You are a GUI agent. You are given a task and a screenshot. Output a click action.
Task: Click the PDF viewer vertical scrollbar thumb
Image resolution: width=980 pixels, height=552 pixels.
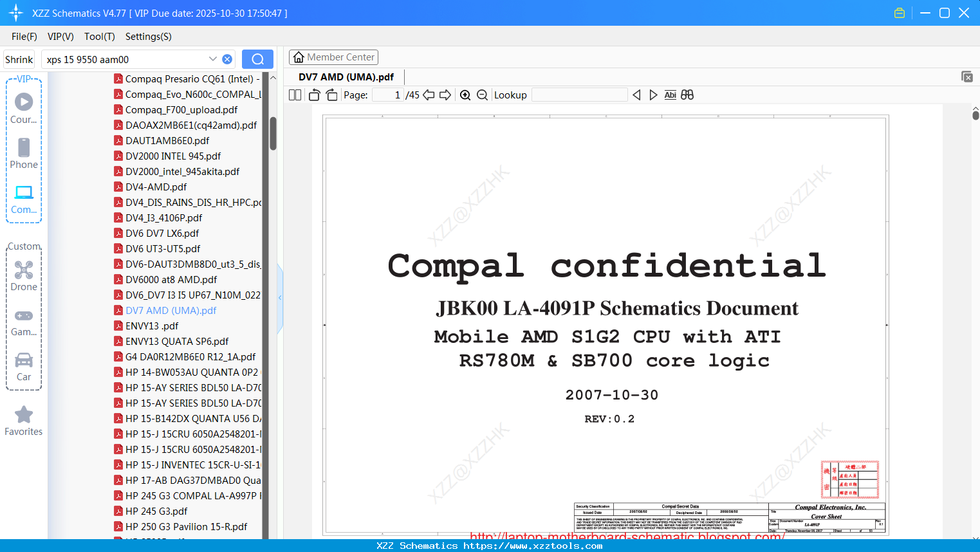[975, 115]
